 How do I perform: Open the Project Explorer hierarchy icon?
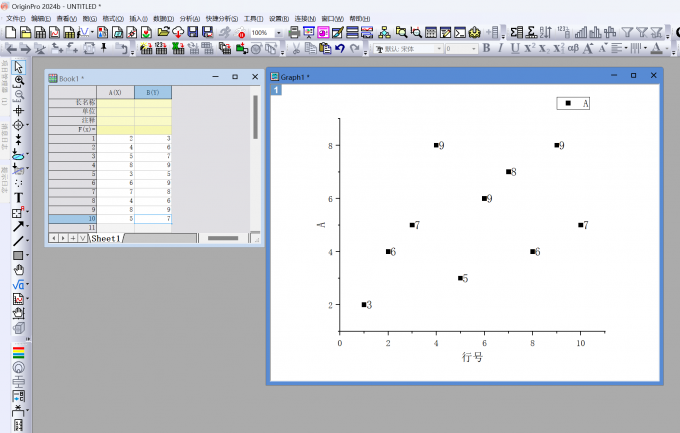tap(384, 32)
